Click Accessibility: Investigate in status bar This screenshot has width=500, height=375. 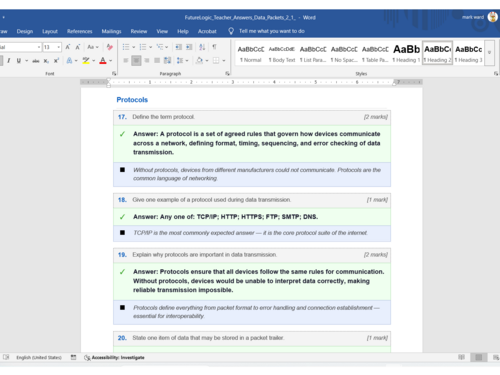(114, 357)
